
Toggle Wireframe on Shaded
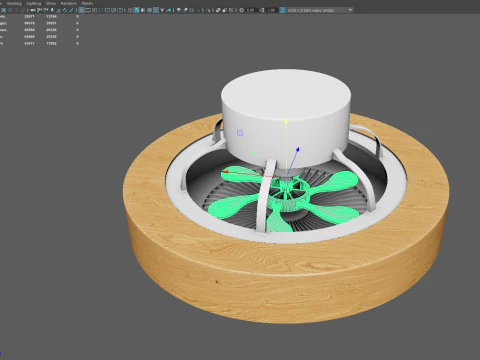(149, 10)
